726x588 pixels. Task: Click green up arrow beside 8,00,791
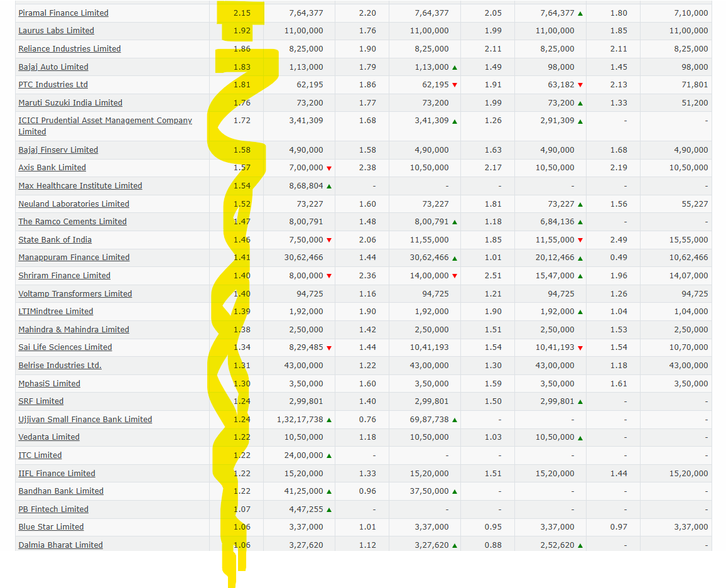(455, 222)
